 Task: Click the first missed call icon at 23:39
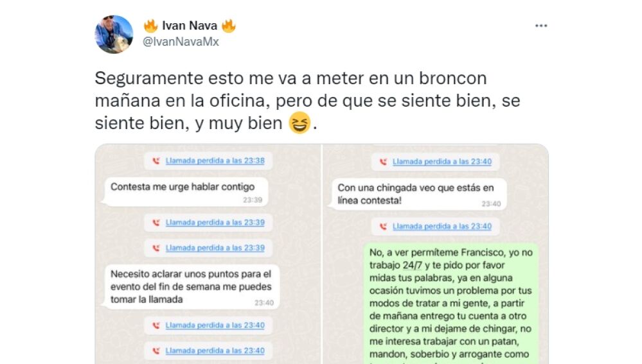[x=156, y=223]
